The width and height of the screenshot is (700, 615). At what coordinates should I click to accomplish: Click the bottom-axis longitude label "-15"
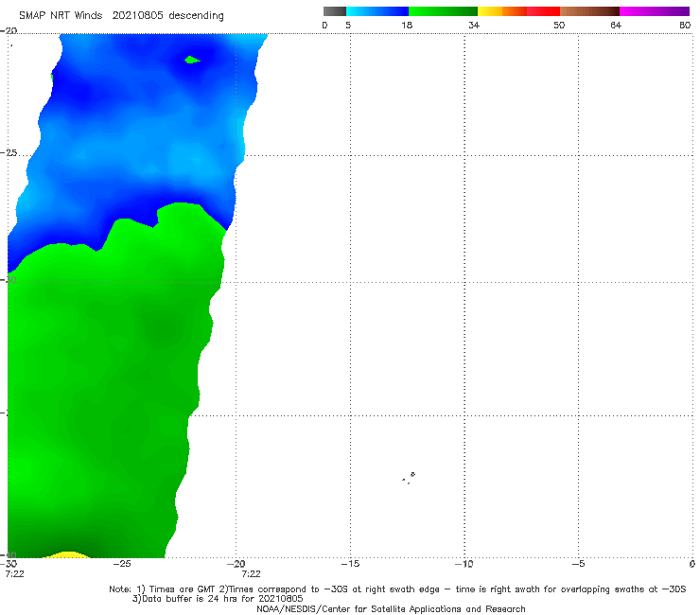click(x=350, y=564)
